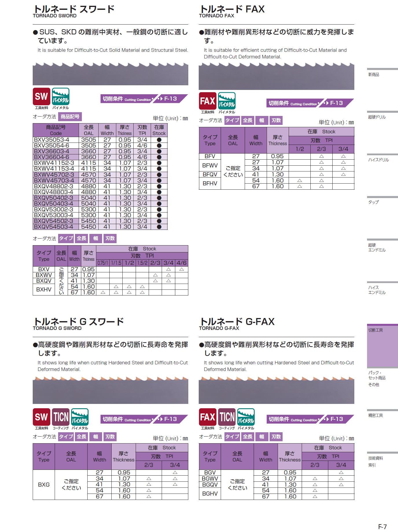Screen dimensions: 398x532
Task: Click product code BXQV50402-3
Action: (56, 198)
